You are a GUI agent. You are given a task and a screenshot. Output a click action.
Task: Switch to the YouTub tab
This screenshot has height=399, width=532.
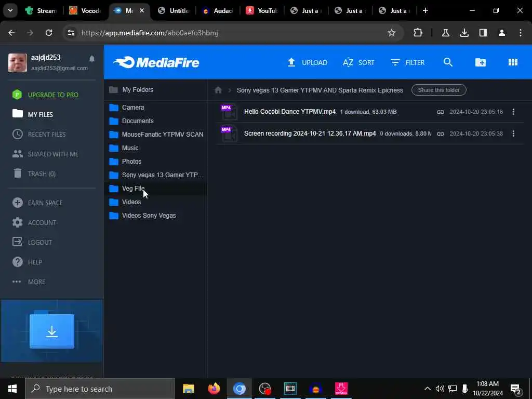[x=262, y=10]
